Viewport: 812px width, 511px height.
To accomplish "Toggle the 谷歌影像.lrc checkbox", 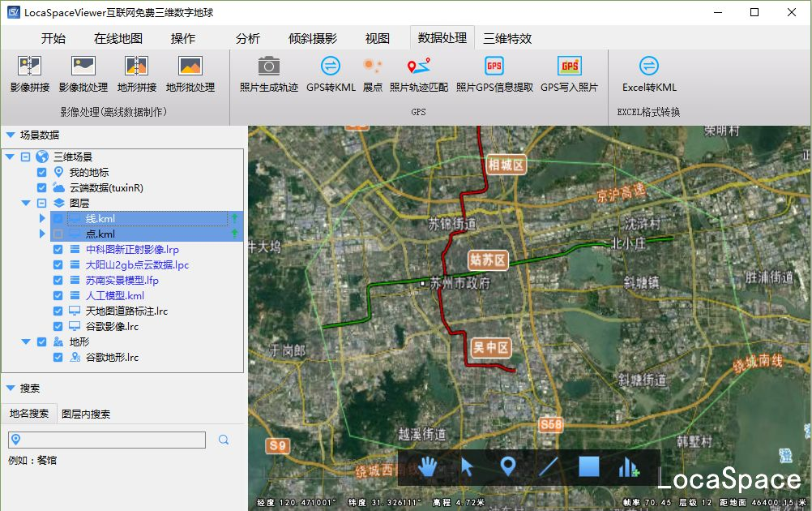I will tap(58, 327).
